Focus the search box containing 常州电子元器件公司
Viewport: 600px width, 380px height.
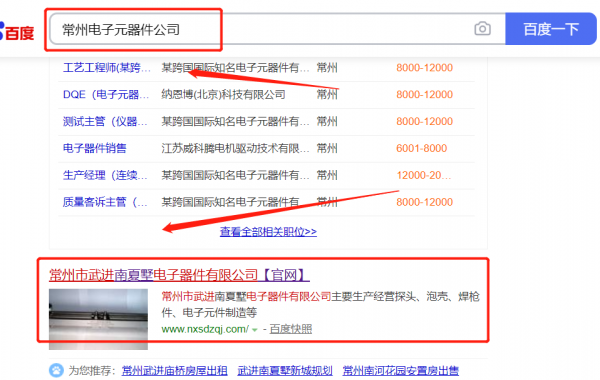click(x=277, y=29)
